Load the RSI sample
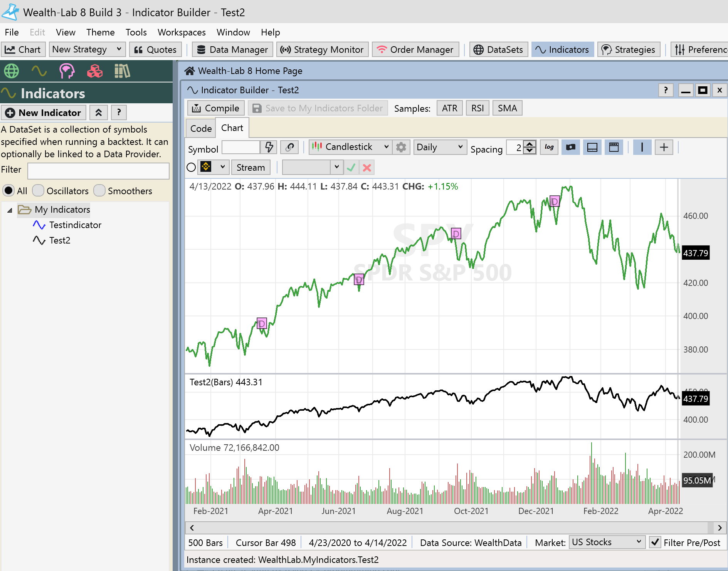The image size is (728, 571). (x=477, y=108)
